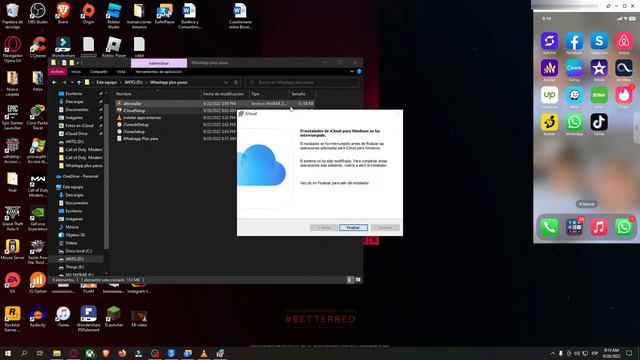Select the Origin desktop shortcut
Image resolution: width=640 pixels, height=360 pixels.
click(88, 13)
